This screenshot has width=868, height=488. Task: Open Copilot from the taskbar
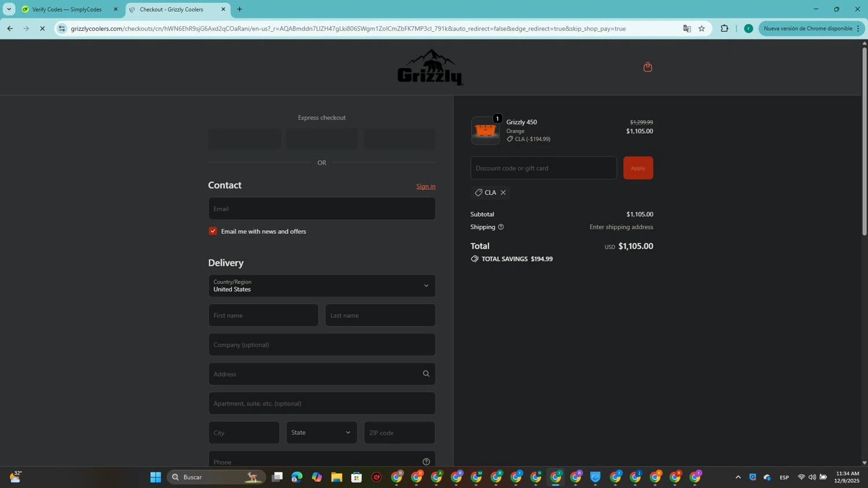pos(317,477)
